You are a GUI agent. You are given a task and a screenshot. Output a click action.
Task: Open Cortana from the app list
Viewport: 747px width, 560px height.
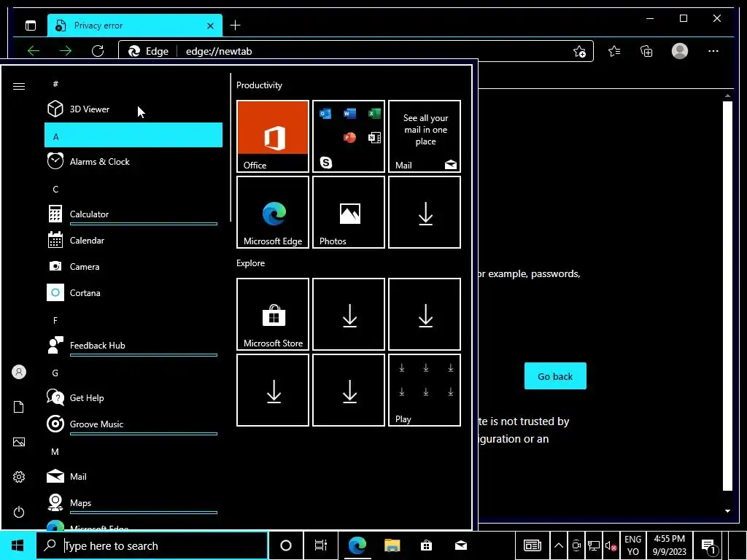[133, 292]
